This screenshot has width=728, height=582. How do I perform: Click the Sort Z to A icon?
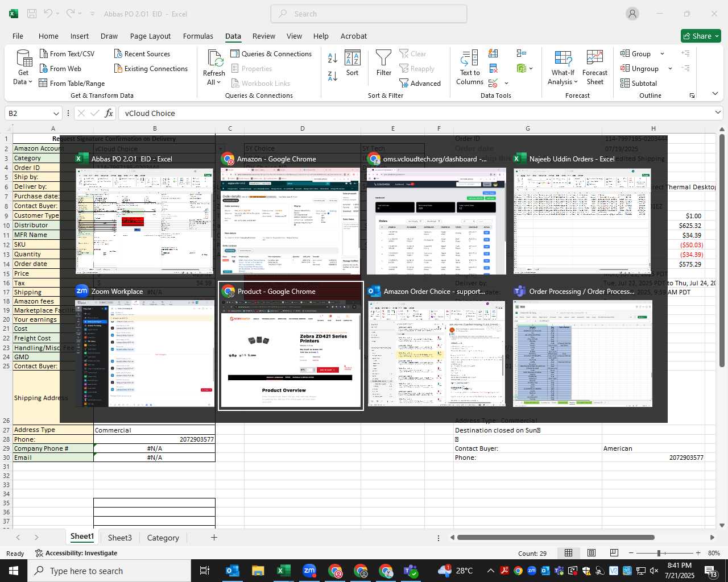333,76
